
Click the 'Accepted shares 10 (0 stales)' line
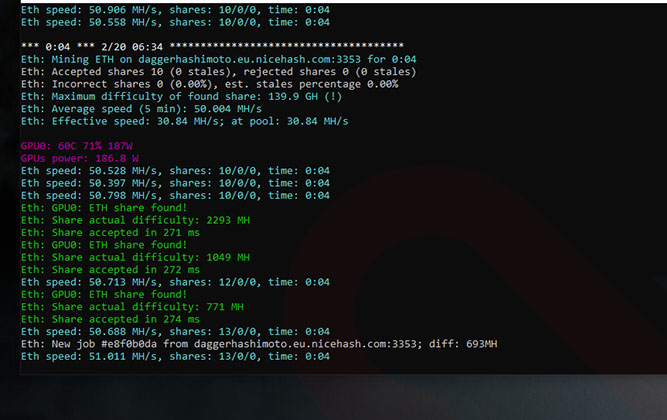pyautogui.click(x=218, y=71)
